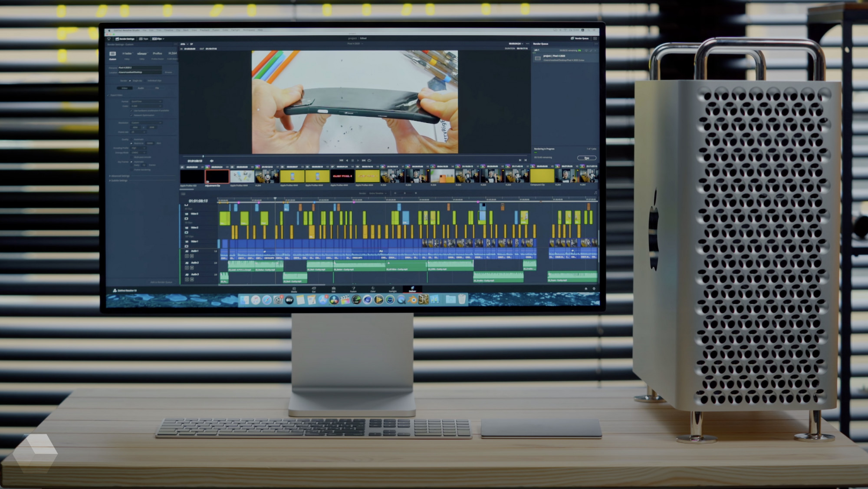Switch to the Color page tab
Screen dimensions: 868x489
click(x=373, y=290)
